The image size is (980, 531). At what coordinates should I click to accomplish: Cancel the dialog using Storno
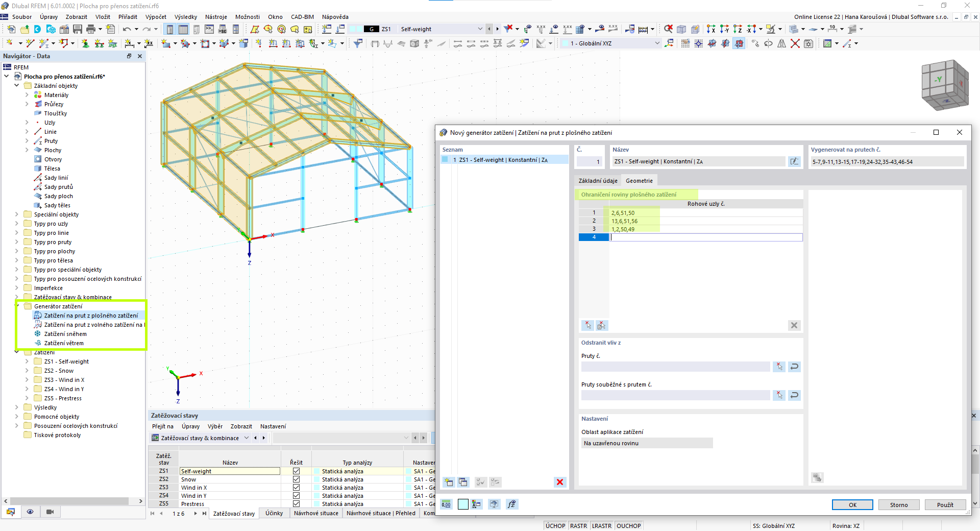898,505
